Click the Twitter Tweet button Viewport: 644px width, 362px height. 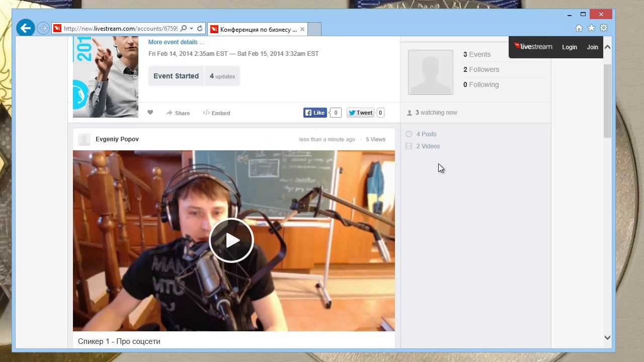point(360,113)
